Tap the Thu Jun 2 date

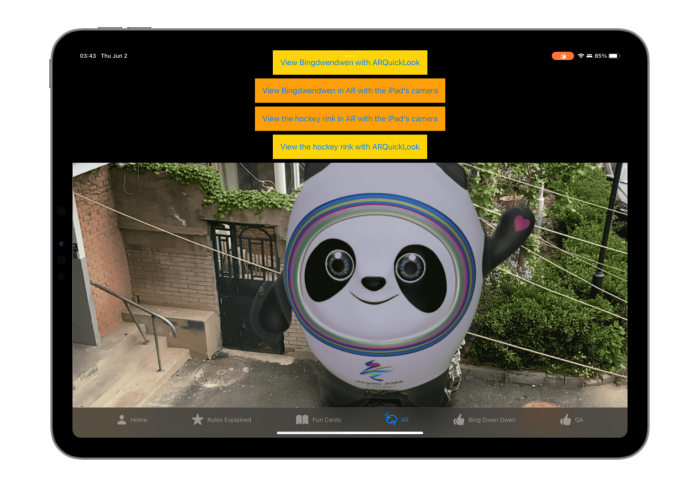point(114,56)
